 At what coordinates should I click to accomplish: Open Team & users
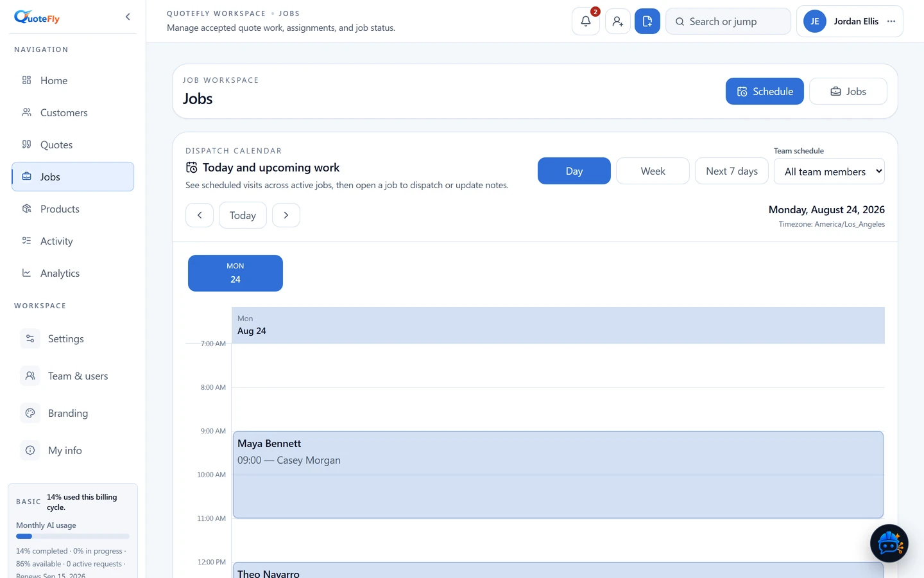pos(73,376)
